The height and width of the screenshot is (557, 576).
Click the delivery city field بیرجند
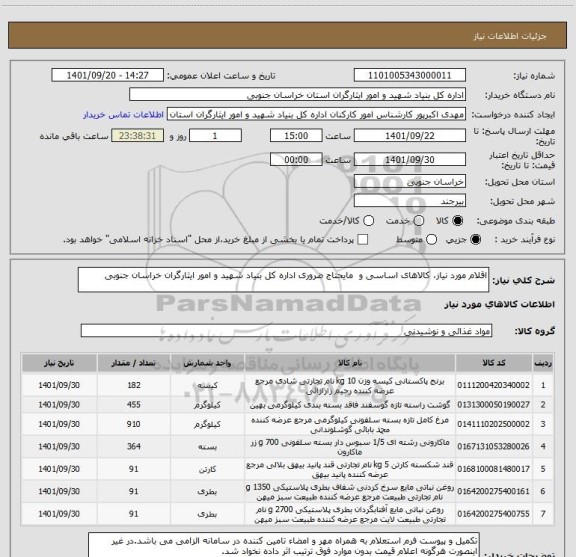coord(410,201)
